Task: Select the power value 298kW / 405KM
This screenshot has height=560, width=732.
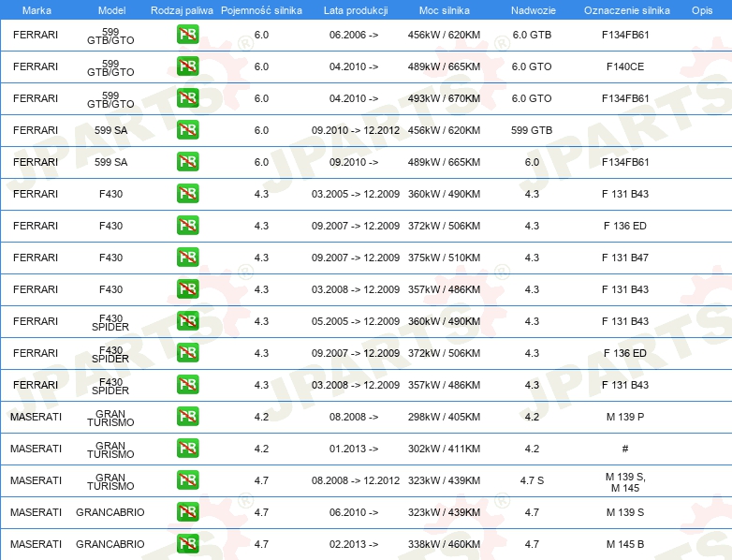Action: (x=444, y=417)
